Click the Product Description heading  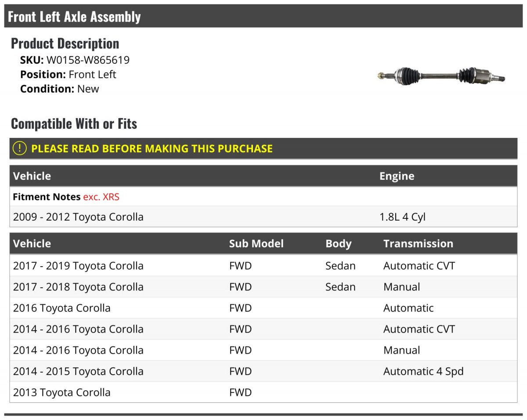point(65,43)
